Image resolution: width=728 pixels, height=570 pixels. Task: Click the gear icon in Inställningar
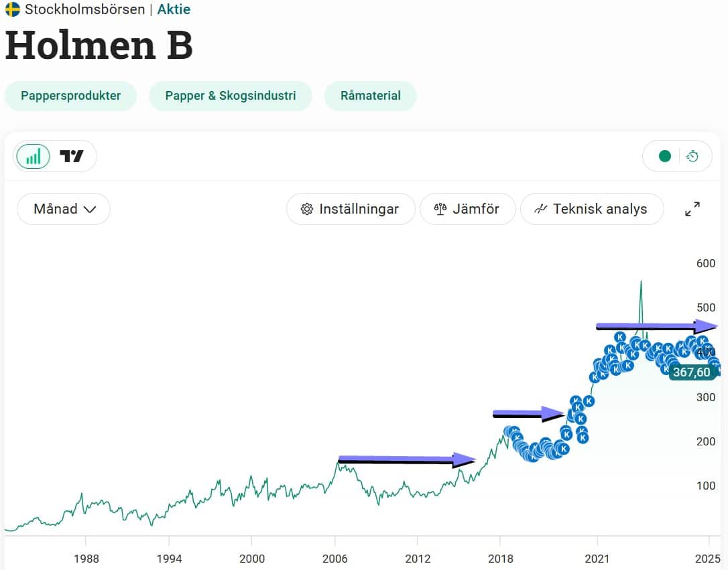click(307, 209)
